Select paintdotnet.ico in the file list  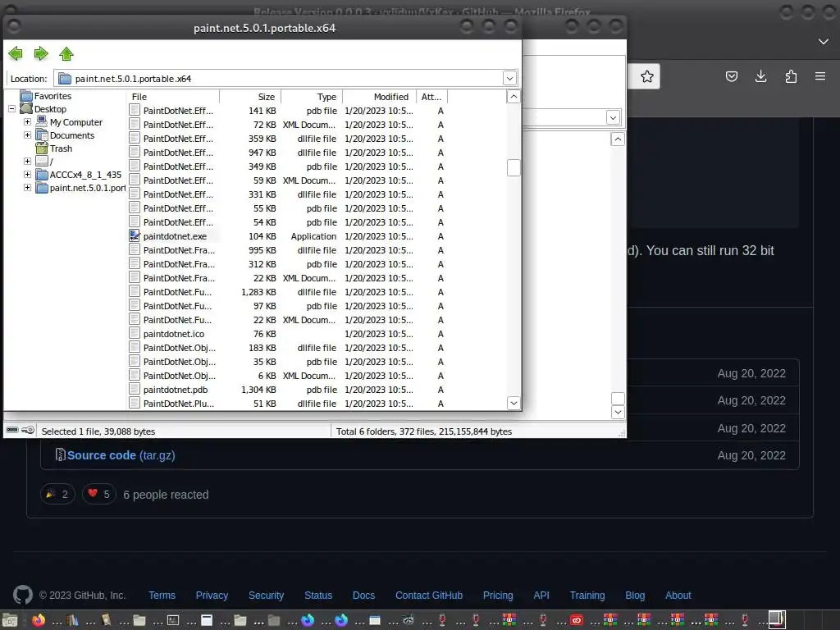[x=174, y=334]
